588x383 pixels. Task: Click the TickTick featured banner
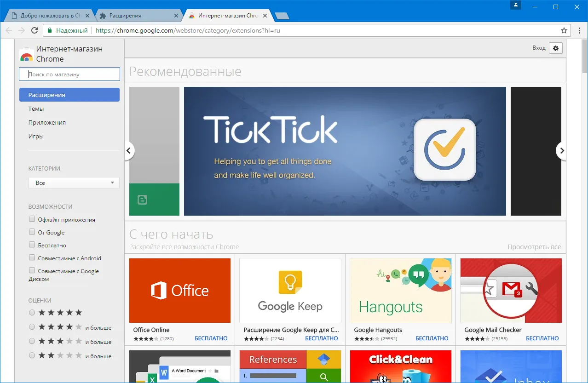(345, 151)
